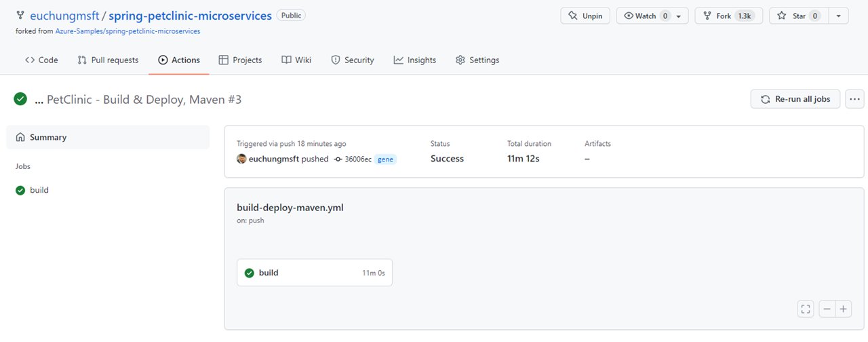Viewport: 868px width, 342px height.
Task: Open the Wiki tab
Action: click(296, 60)
